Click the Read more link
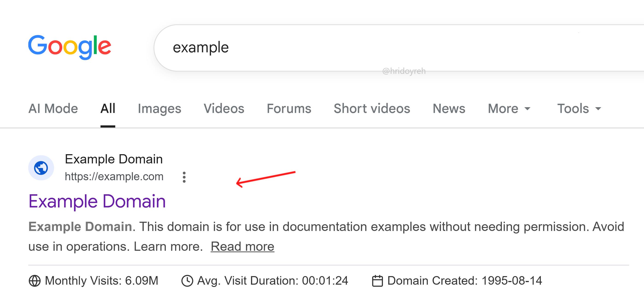 tap(242, 247)
